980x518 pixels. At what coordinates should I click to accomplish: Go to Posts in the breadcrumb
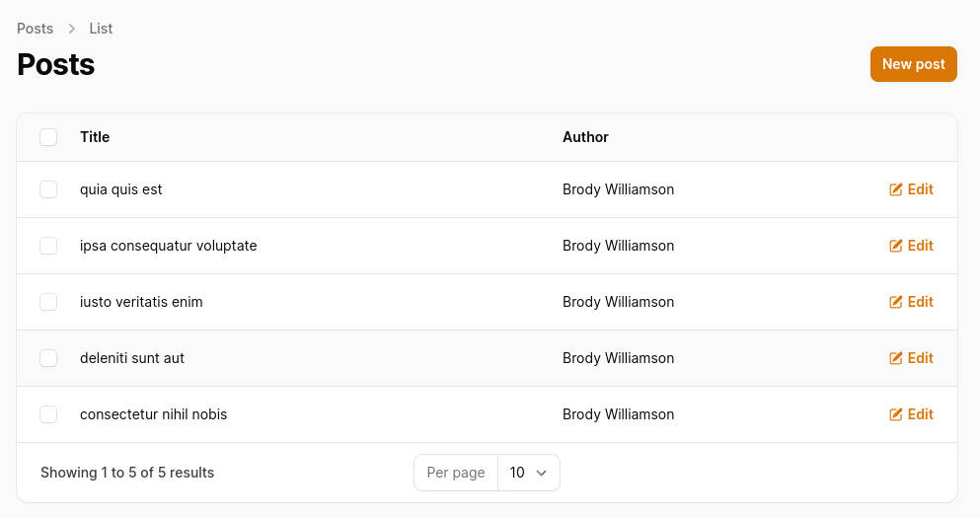(36, 29)
